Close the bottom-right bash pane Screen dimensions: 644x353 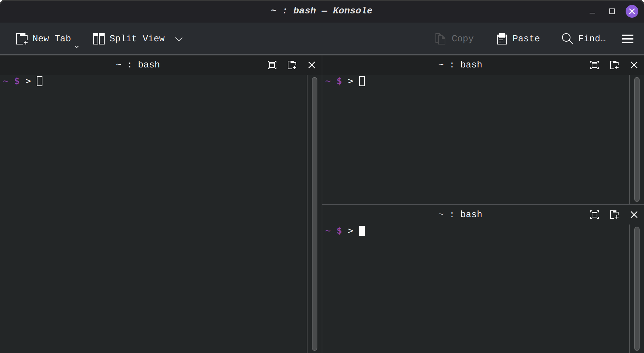[x=634, y=215]
